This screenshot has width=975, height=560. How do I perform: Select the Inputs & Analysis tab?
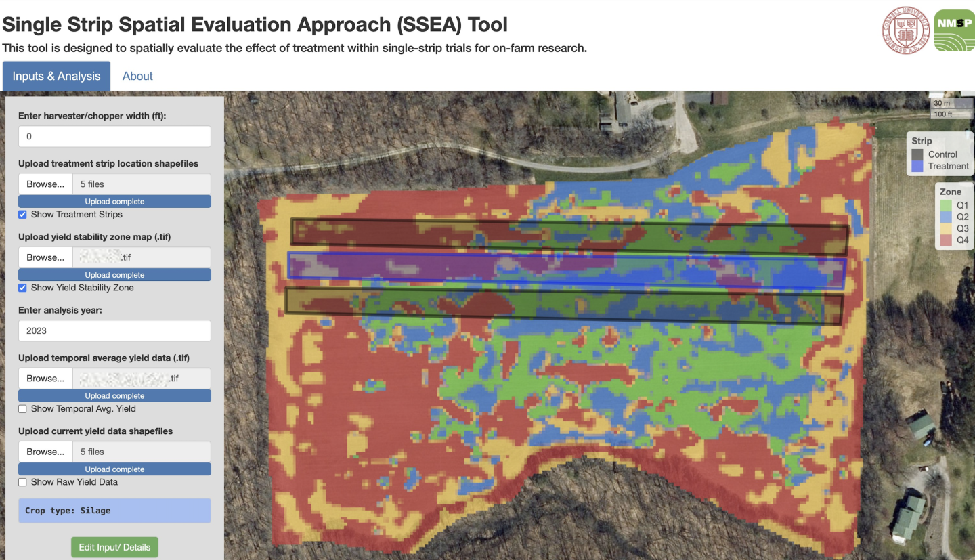click(56, 76)
